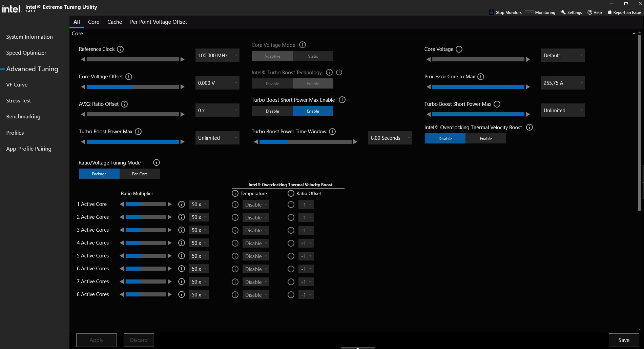This screenshot has height=349, width=644.
Task: Open Ratio Offset column header info icon
Action: (x=291, y=193)
